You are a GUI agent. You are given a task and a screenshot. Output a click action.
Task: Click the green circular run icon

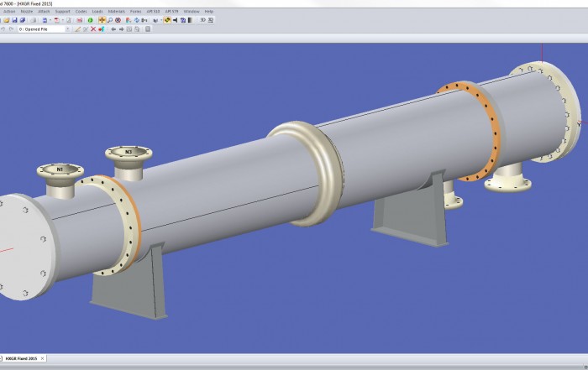click(91, 20)
